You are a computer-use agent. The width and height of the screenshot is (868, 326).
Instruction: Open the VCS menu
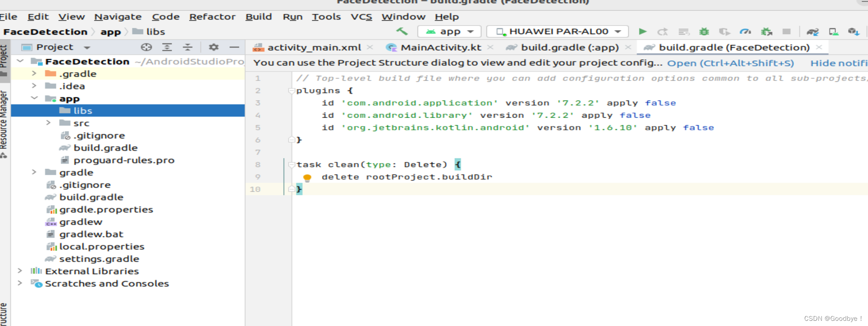point(362,16)
